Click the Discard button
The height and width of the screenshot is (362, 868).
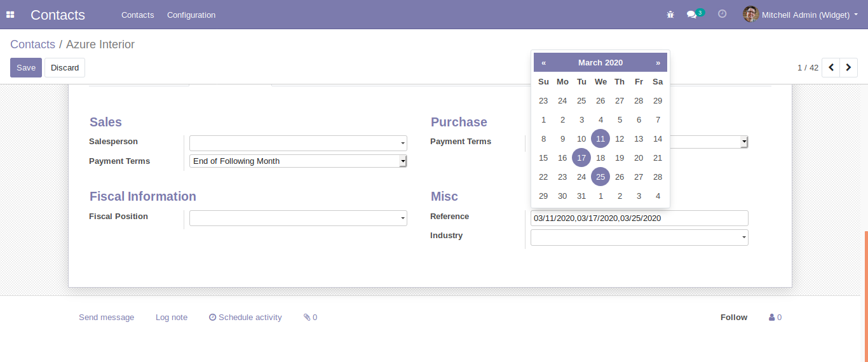(x=65, y=67)
